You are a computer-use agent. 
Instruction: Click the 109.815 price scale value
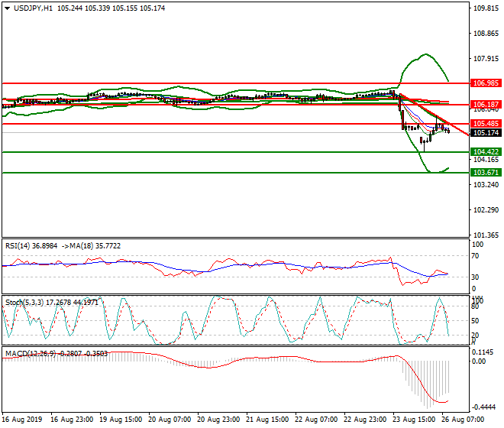pos(486,8)
